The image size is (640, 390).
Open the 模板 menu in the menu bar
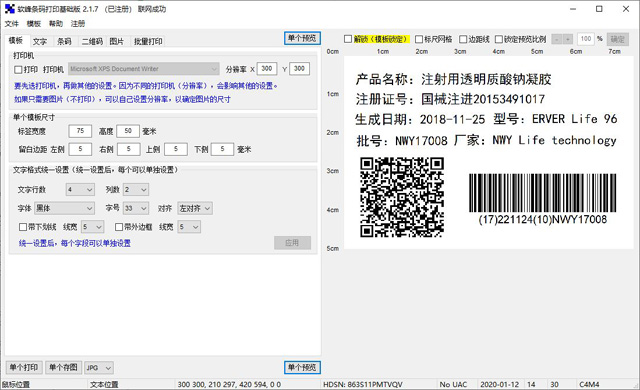tap(34, 24)
